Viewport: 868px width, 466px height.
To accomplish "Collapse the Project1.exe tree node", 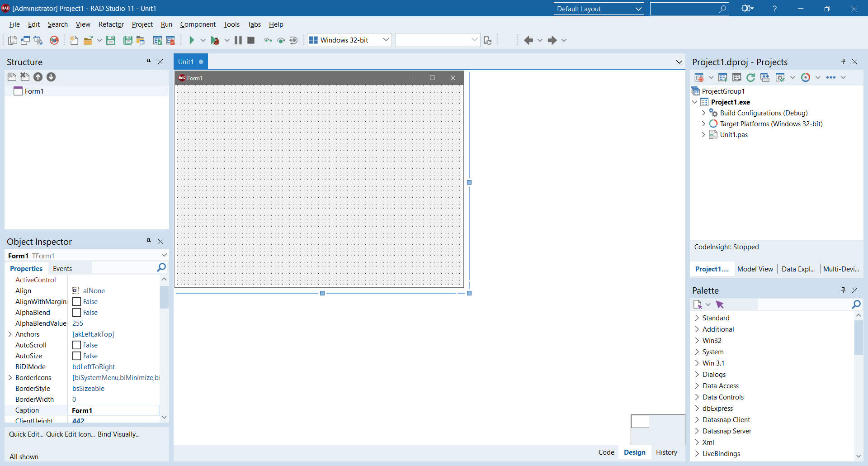I will (695, 102).
